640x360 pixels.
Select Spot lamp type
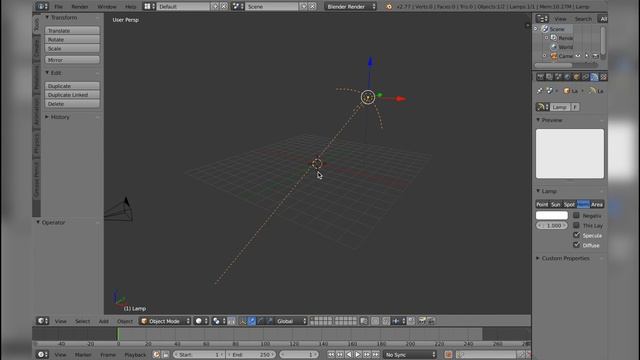tap(569, 204)
